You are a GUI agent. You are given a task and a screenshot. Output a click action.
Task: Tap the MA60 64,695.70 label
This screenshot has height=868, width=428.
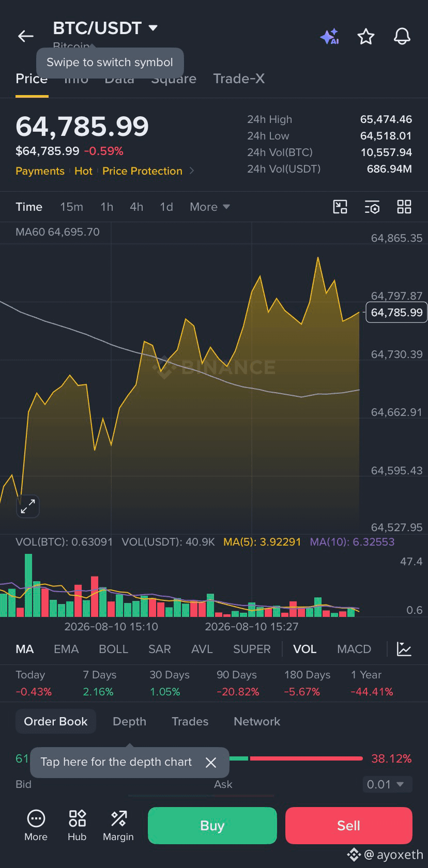(x=57, y=232)
